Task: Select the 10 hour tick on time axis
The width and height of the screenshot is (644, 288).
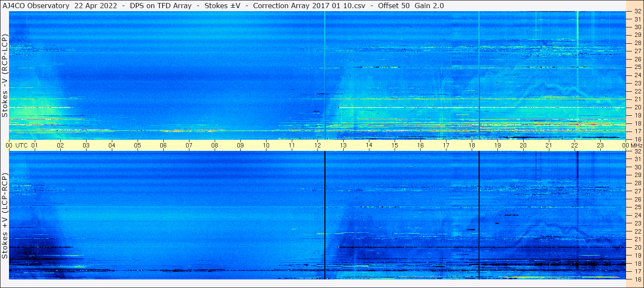Action: tap(266, 145)
